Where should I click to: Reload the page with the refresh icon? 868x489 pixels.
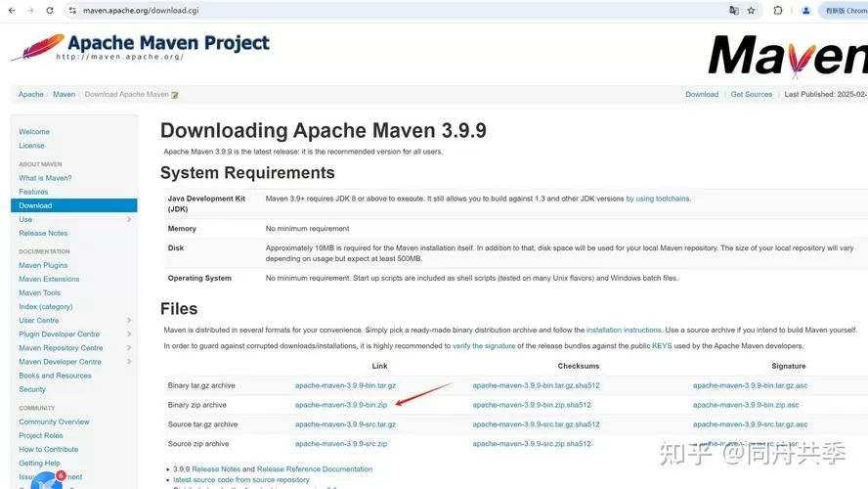[x=49, y=11]
